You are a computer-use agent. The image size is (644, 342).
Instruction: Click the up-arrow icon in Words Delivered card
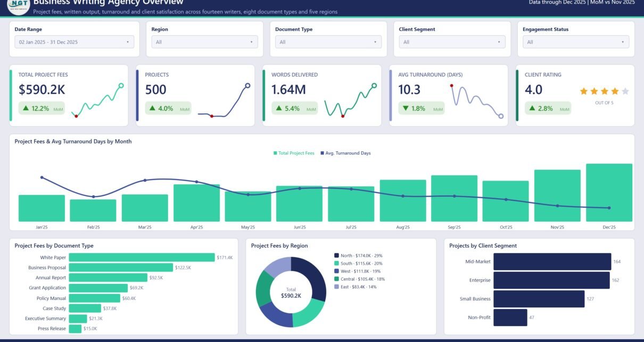tap(279, 109)
